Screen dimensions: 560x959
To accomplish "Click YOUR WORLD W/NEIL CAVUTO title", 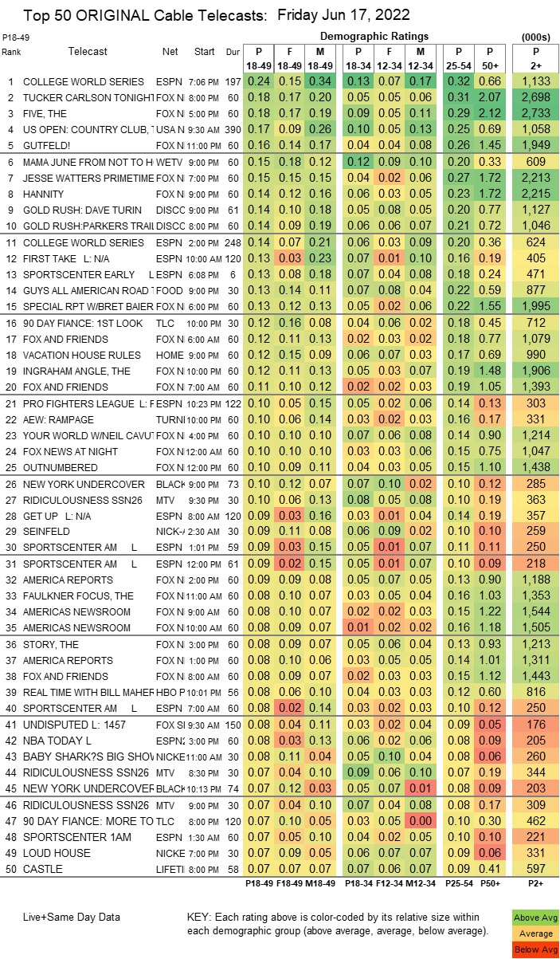I will pos(88,434).
